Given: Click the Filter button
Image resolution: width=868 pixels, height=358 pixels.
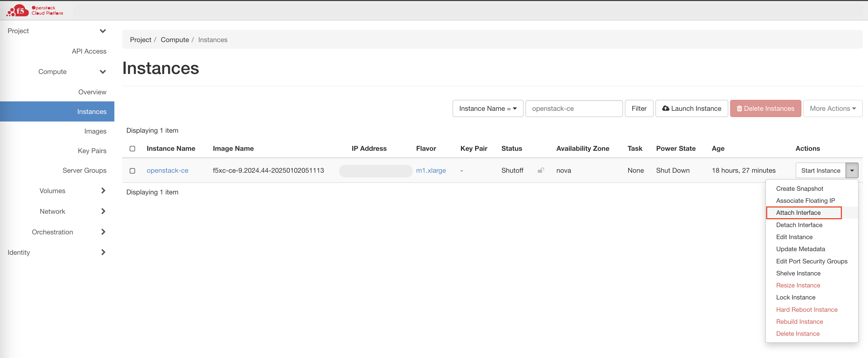Looking at the screenshot, I should (639, 108).
